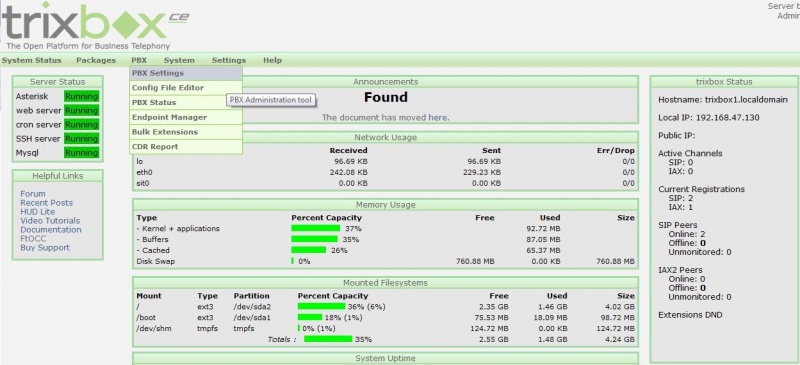Image resolution: width=800 pixels, height=365 pixels.
Task: Click SSH server Running status indicator
Action: point(81,139)
